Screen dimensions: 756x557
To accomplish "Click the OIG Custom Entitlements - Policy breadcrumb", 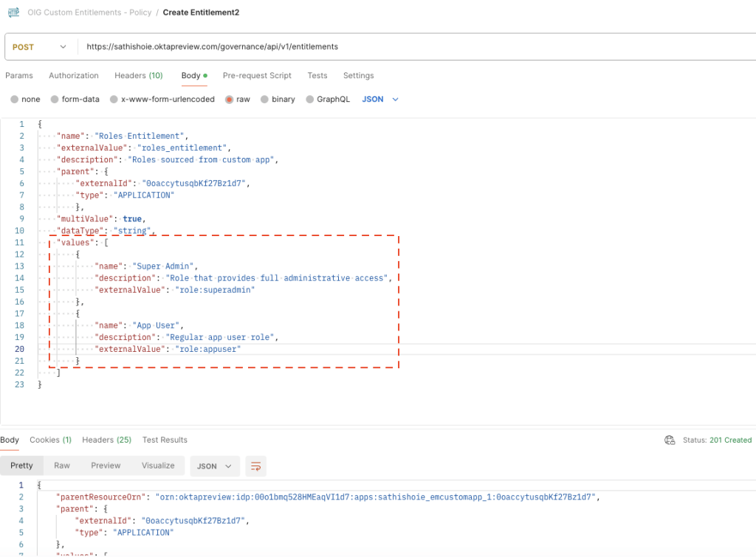I will coord(89,13).
